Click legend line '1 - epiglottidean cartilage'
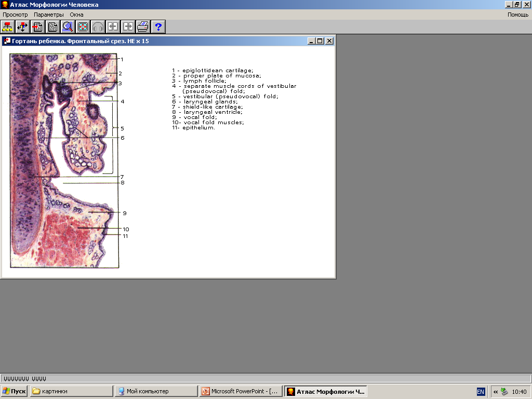Viewport: 532px width, 399px height. (x=212, y=71)
